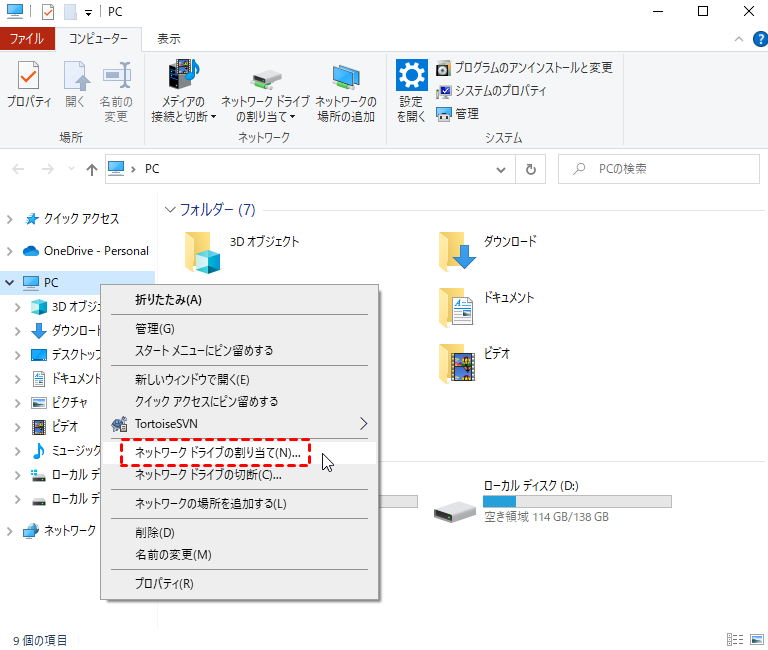This screenshot has width=768, height=650.
Task: Click the Forward navigation arrow
Action: [48, 169]
